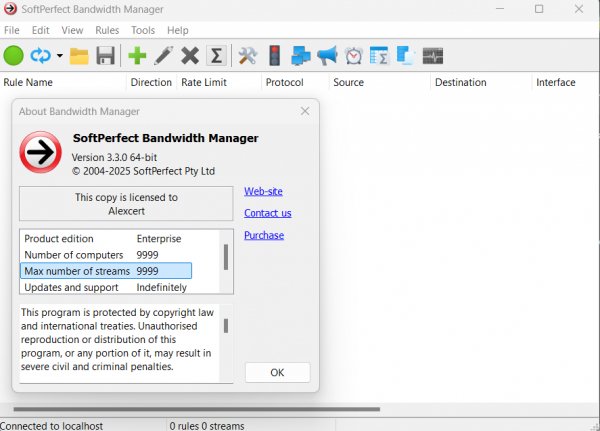Open the Rules menu

(x=107, y=30)
